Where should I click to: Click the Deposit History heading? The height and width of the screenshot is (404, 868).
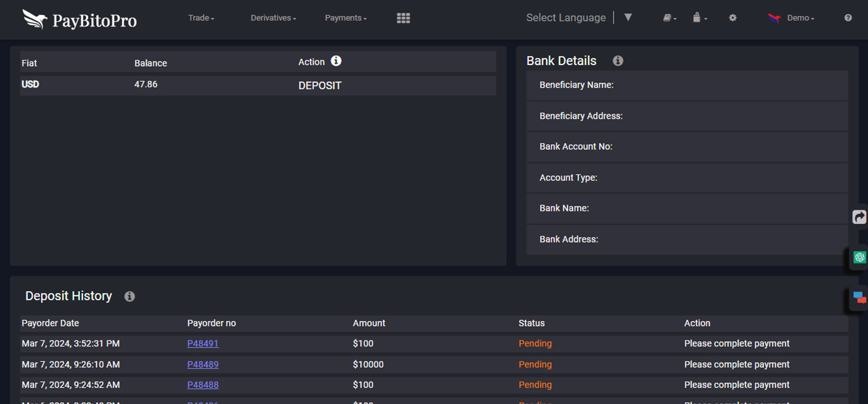(x=69, y=296)
